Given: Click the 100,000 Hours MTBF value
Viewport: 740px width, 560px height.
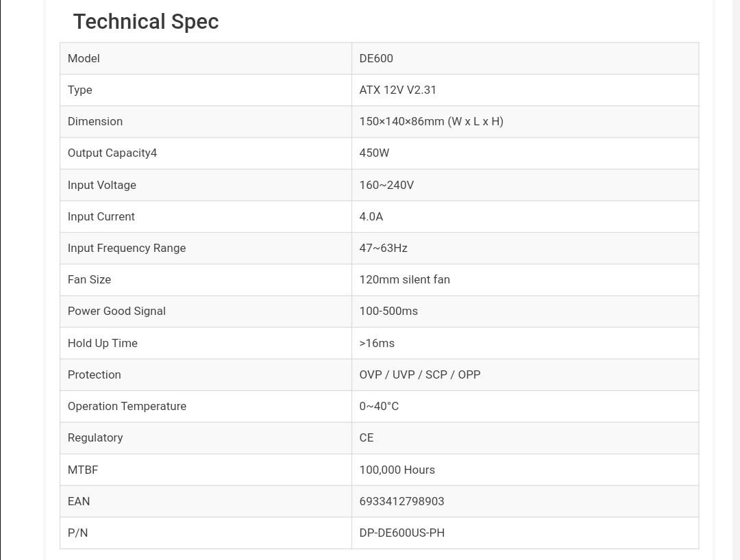Looking at the screenshot, I should [x=397, y=470].
